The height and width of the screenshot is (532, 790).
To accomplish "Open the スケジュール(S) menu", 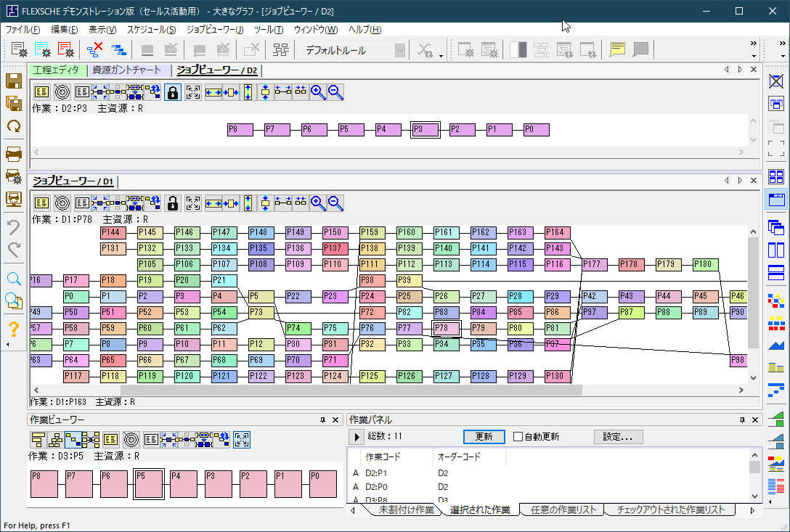I will click(x=151, y=30).
